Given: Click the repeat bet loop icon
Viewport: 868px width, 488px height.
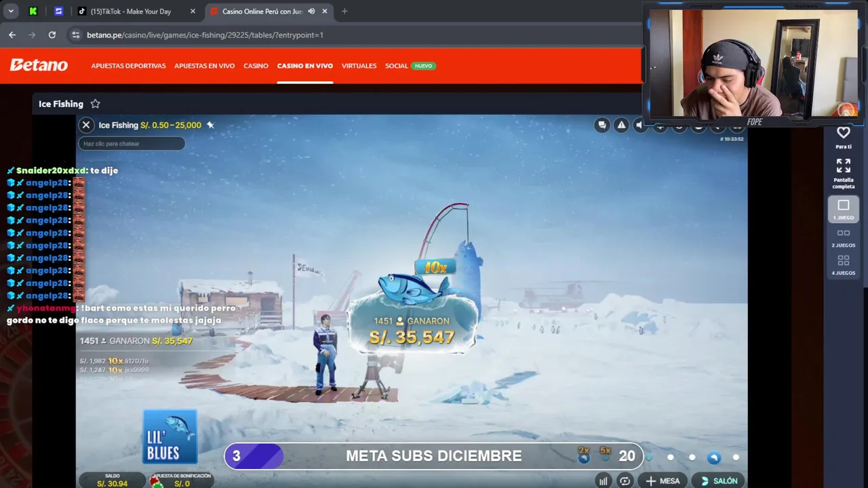Looking at the screenshot, I should pos(625,481).
